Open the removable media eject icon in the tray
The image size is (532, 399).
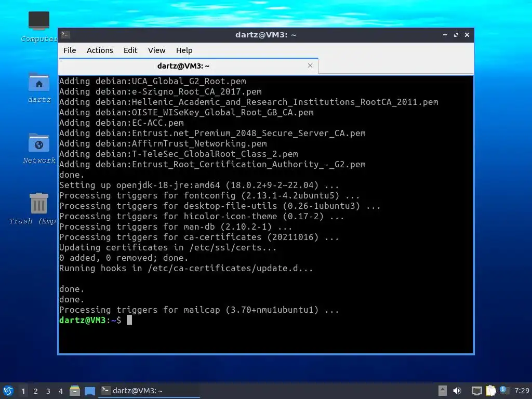point(443,391)
